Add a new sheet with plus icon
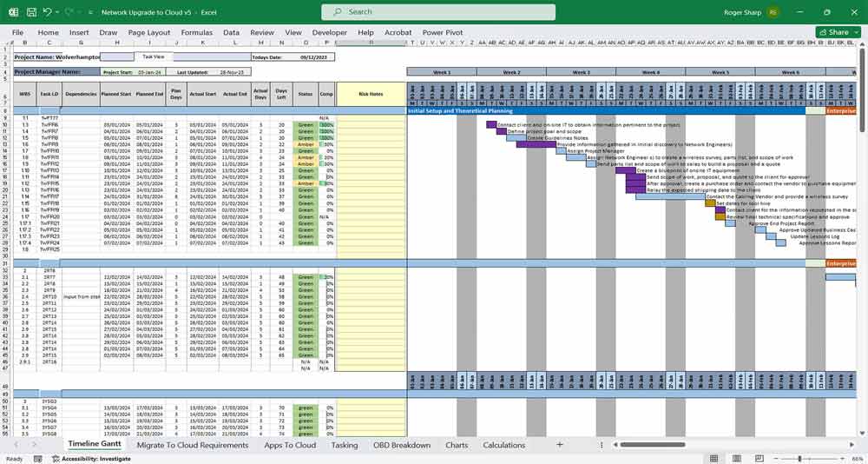The height and width of the screenshot is (464, 868). (x=560, y=445)
